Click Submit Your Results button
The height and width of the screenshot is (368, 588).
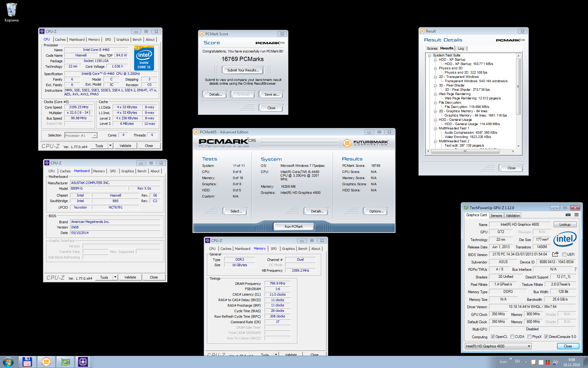point(243,70)
